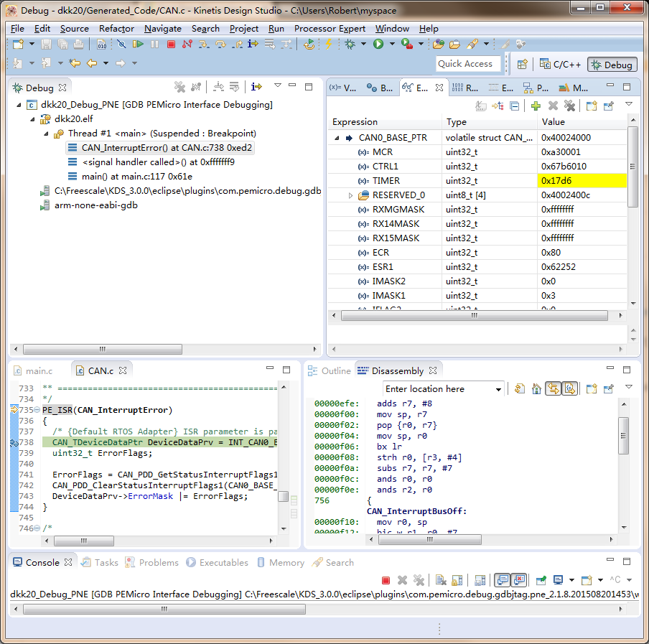Open the Run launch dropdown arrow

coord(392,44)
